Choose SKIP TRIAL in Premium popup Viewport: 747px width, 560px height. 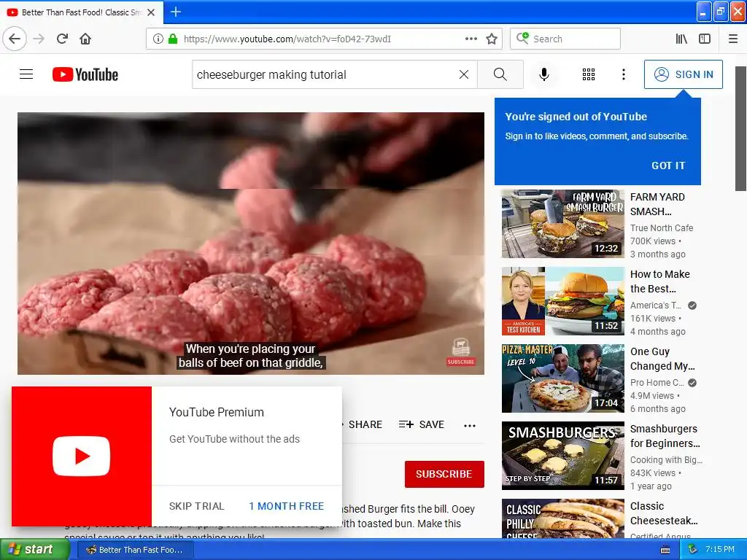pyautogui.click(x=196, y=506)
